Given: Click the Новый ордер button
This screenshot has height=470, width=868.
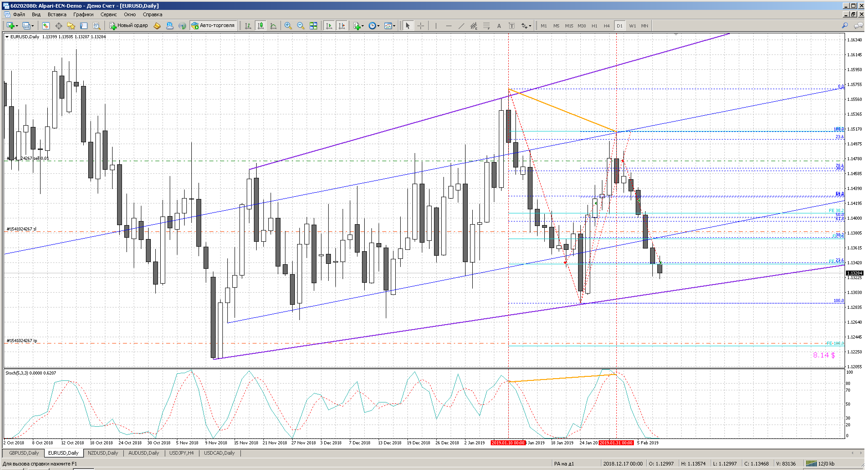Looking at the screenshot, I should pos(129,26).
